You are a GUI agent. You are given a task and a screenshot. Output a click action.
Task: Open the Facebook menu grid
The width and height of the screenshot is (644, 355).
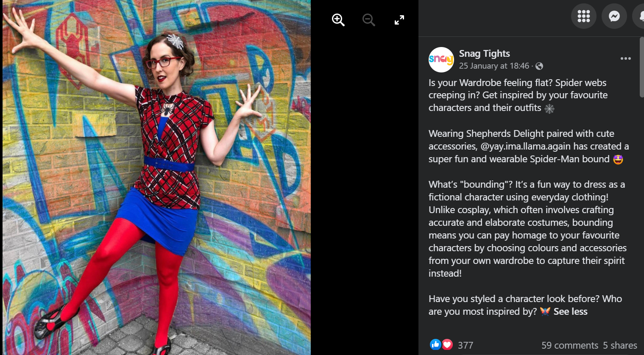click(x=584, y=16)
